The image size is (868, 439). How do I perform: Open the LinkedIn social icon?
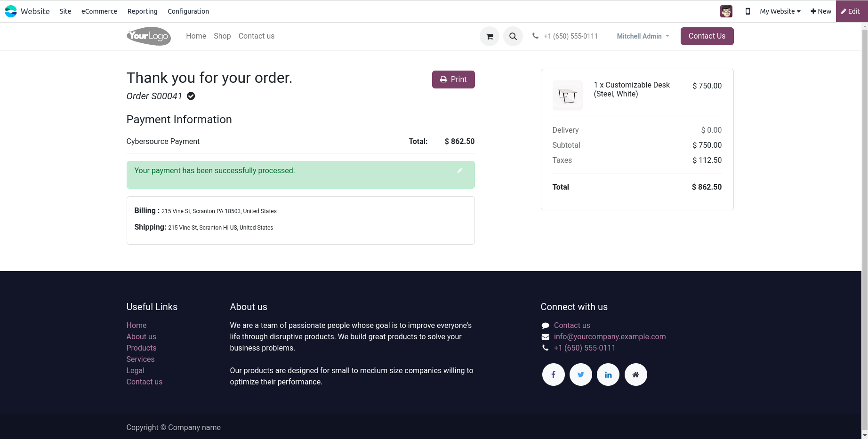point(608,375)
